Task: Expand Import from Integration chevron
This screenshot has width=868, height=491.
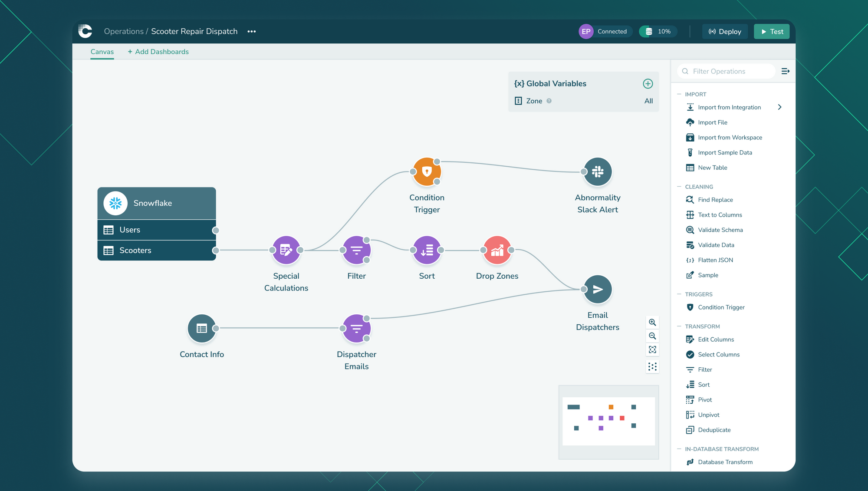Action: pos(779,107)
